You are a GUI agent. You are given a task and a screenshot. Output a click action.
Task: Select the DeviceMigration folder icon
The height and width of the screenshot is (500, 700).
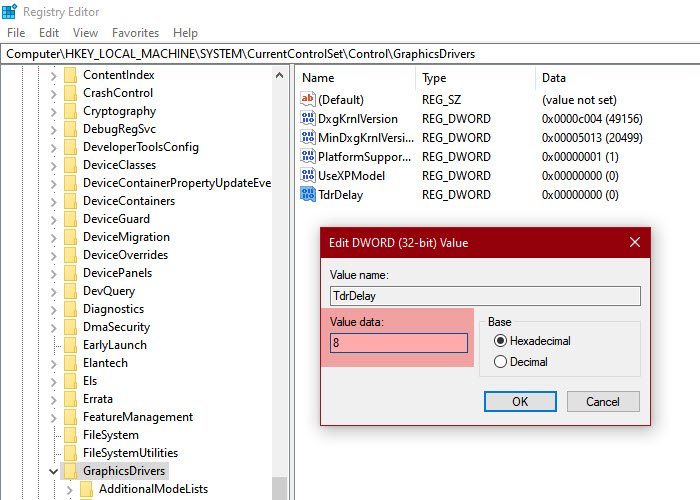pos(70,237)
